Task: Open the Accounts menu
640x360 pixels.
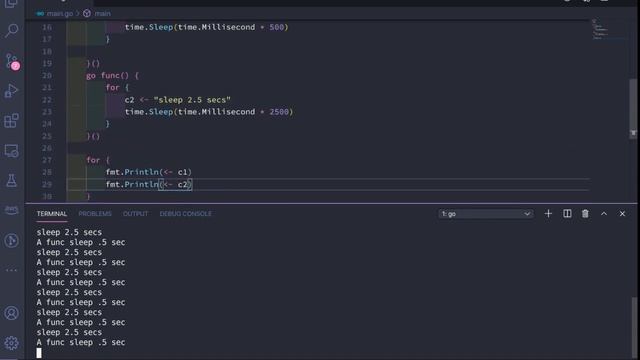Action: click(12, 313)
